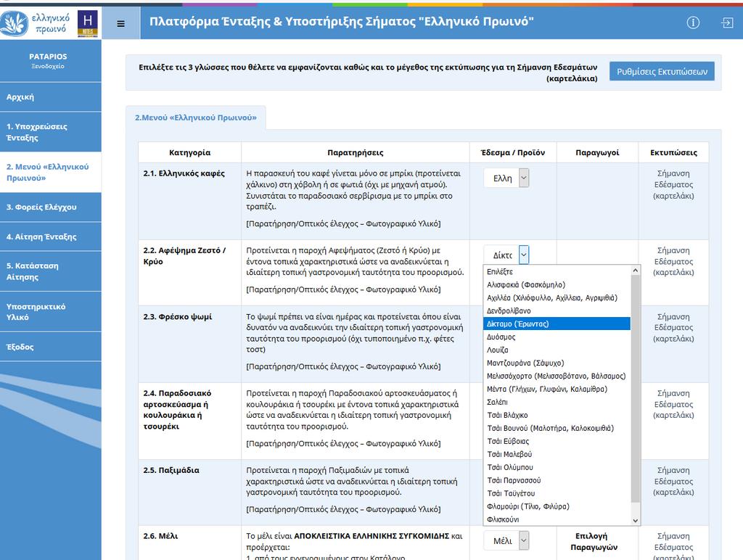Choose Τσάι Βλάχικο from the list

[557, 415]
